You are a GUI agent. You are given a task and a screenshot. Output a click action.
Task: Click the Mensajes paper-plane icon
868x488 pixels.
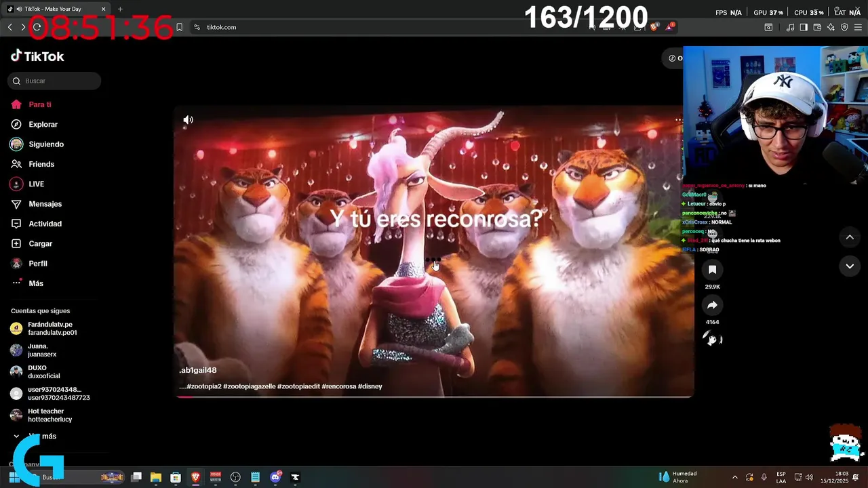(x=16, y=203)
